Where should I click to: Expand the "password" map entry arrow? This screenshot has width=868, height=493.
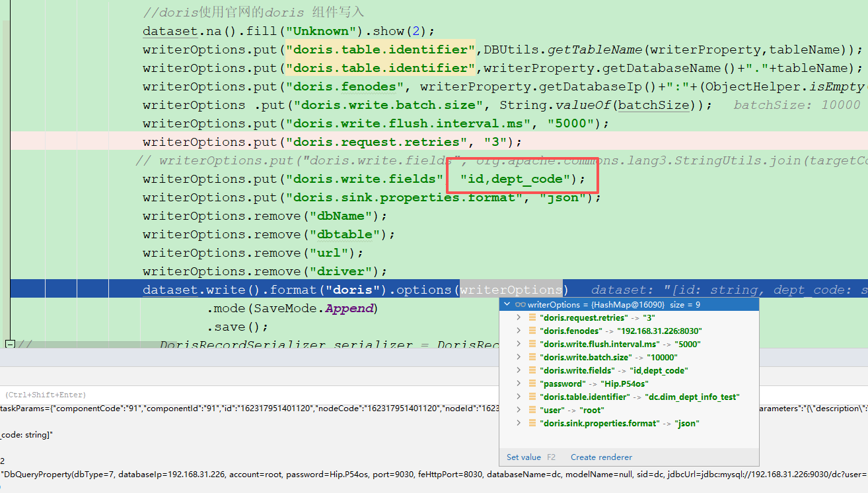[519, 383]
